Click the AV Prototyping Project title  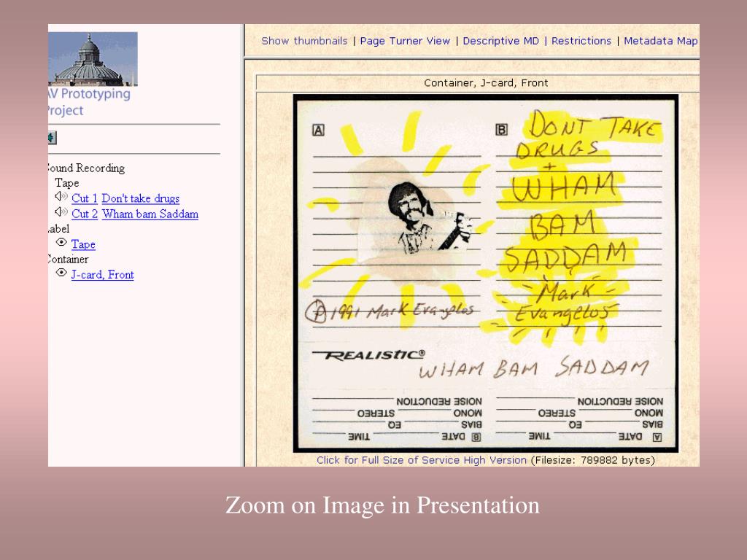click(89, 102)
